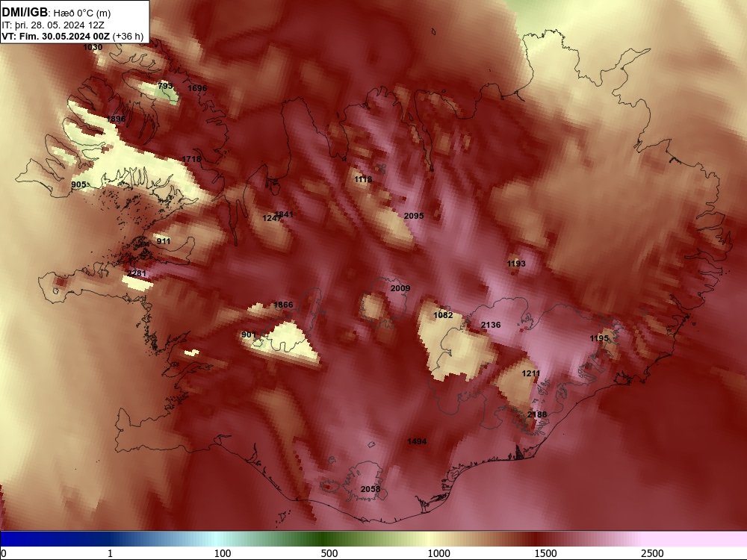
Task: Click the 1866 height label
Action: pos(283,305)
